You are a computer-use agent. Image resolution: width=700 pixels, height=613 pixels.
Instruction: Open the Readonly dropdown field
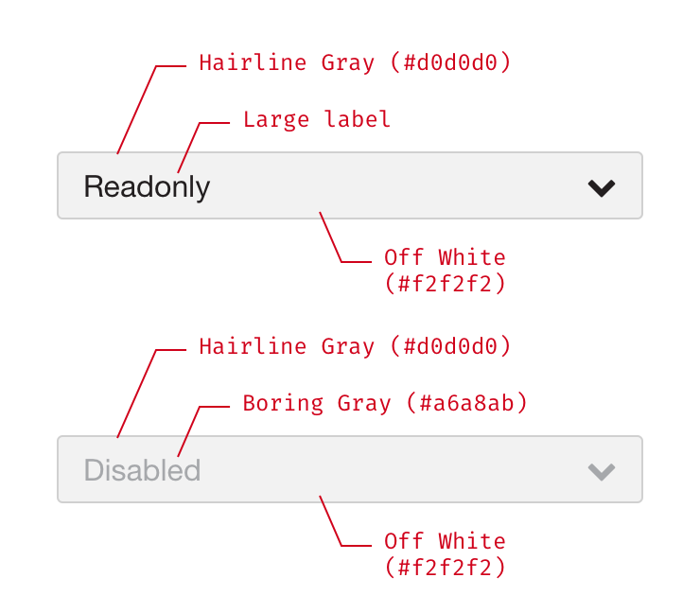(378, 185)
